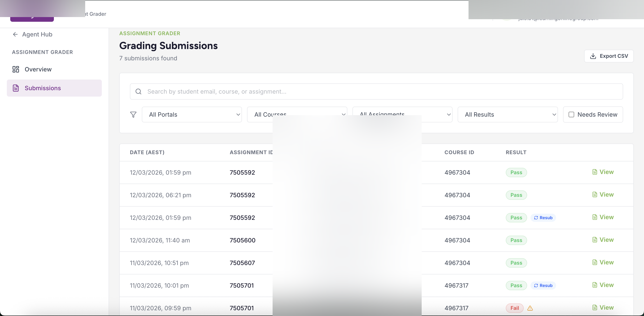Click the warning triangle next to Fail result
This screenshot has height=316, width=644.
point(530,308)
